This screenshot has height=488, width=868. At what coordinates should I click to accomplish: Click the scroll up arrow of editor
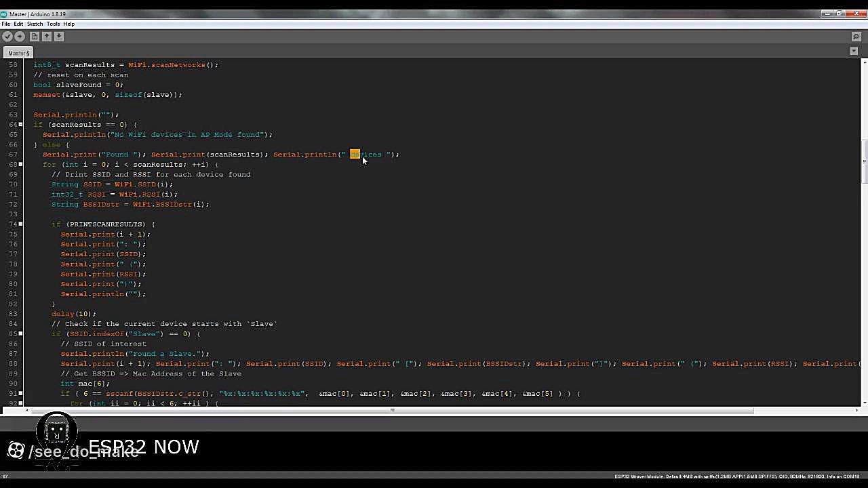(864, 63)
